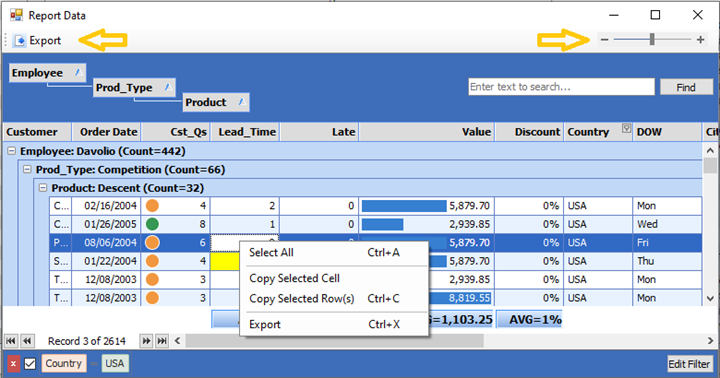
Task: Collapse Product: Descent group row
Action: tap(43, 188)
